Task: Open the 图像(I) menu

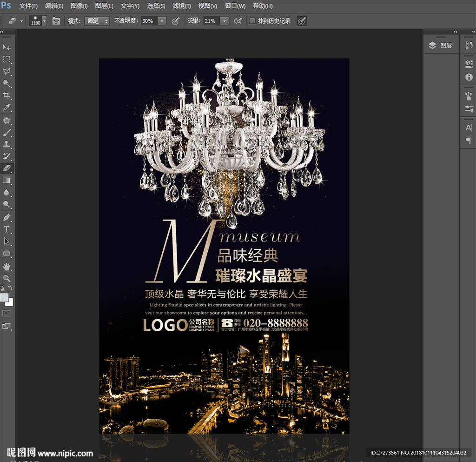Action: pyautogui.click(x=79, y=6)
